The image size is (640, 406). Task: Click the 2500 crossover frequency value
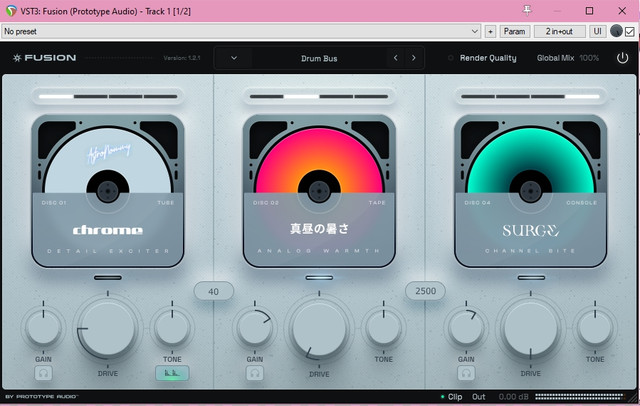[x=425, y=291]
